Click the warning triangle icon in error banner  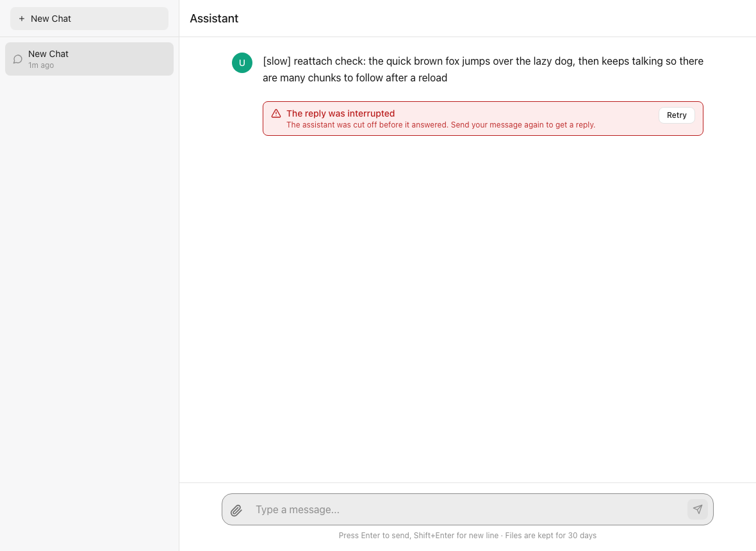275,114
